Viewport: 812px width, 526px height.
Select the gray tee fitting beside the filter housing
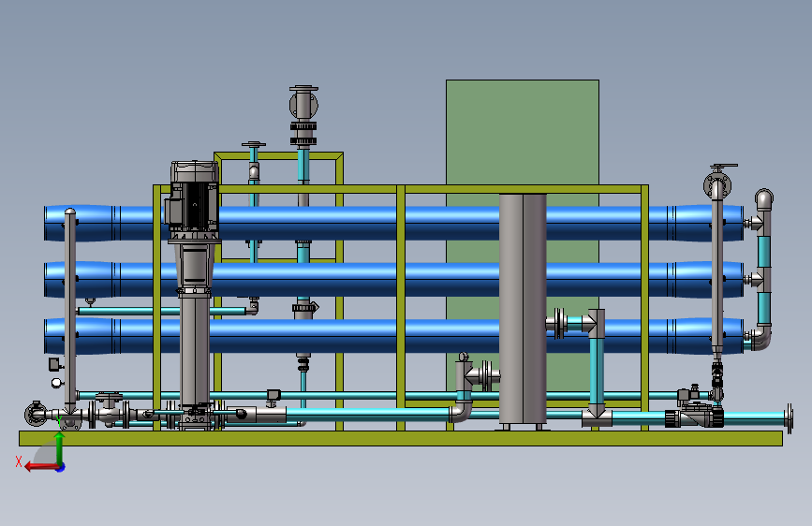[596, 324]
